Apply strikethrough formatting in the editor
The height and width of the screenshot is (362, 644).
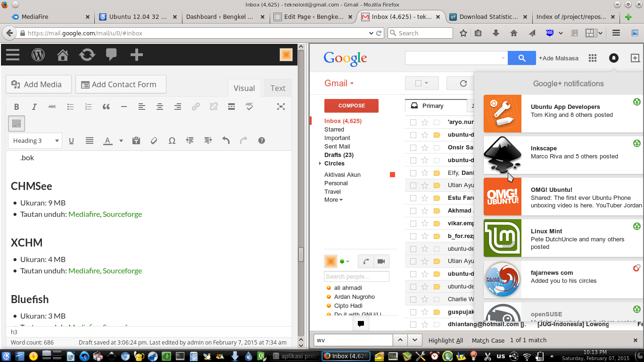pyautogui.click(x=52, y=107)
